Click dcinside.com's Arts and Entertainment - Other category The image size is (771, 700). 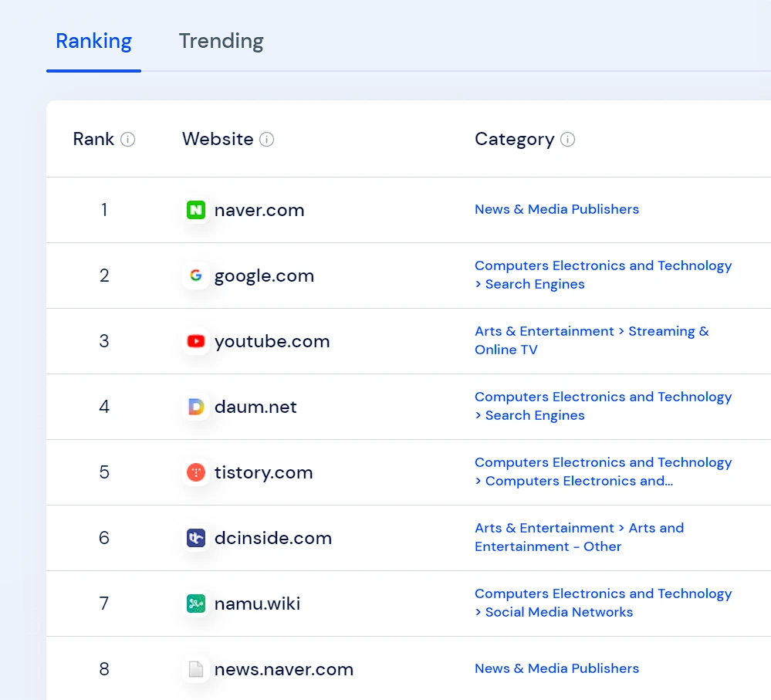tap(580, 537)
